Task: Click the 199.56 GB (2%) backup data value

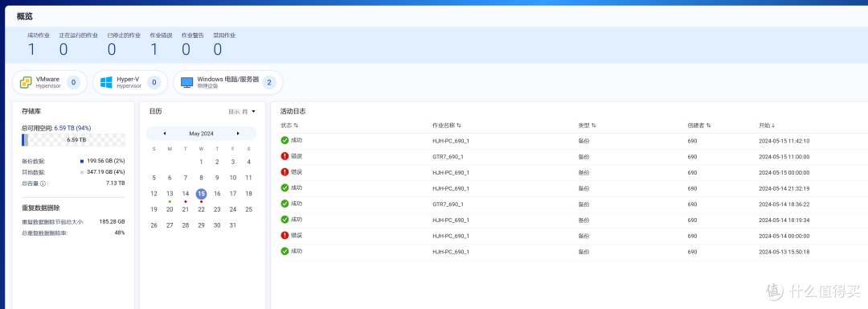Action: (x=106, y=161)
